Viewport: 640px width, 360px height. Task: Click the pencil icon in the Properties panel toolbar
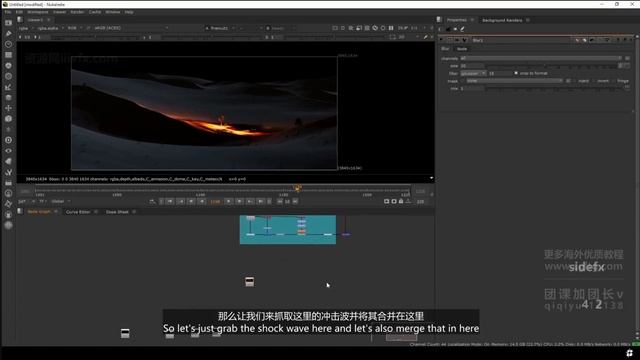[x=462, y=29]
